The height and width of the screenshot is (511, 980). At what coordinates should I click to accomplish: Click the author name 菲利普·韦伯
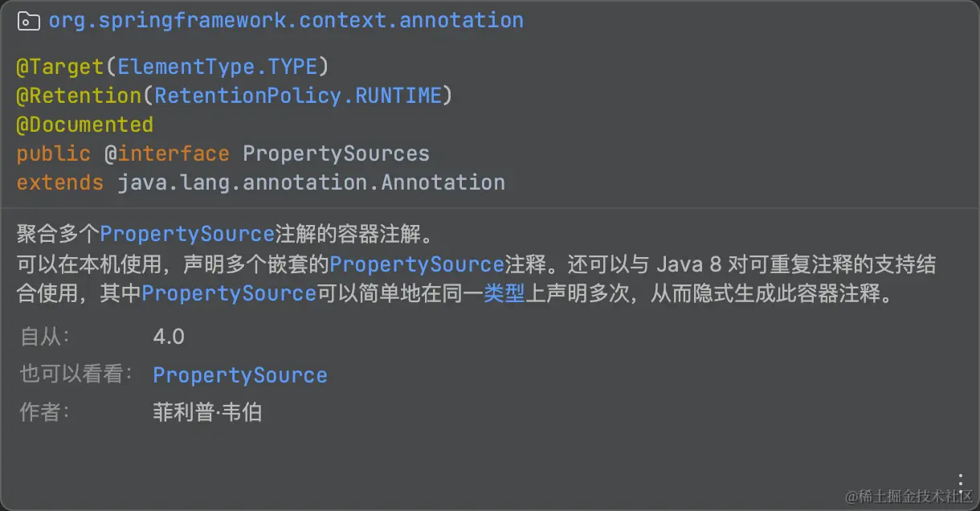tap(207, 413)
